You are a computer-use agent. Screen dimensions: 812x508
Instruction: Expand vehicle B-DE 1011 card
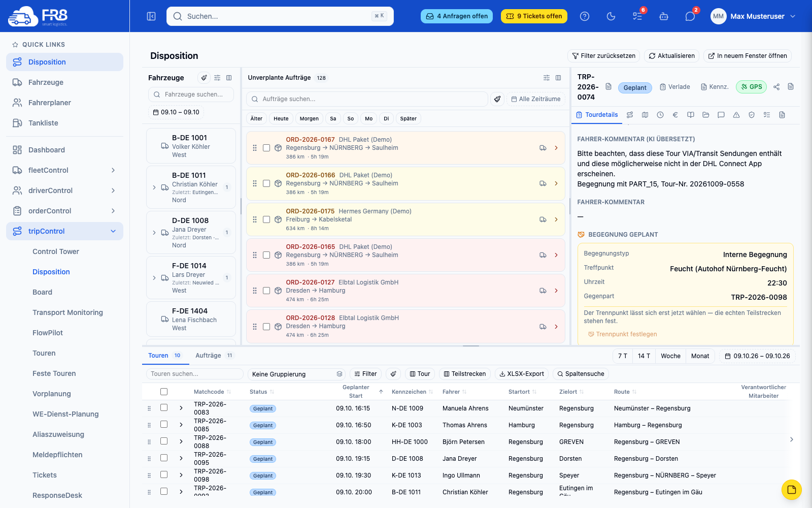154,187
